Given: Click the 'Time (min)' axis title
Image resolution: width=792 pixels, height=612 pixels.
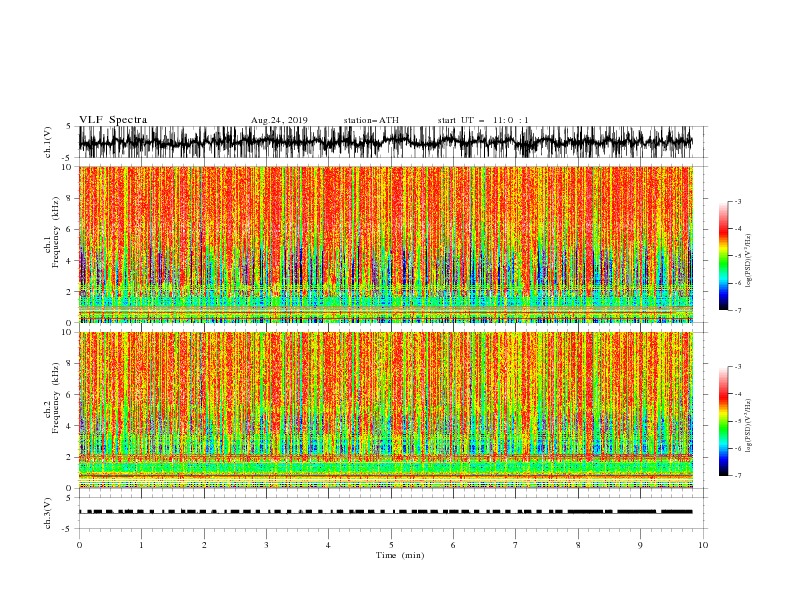Looking at the screenshot, I should [400, 555].
